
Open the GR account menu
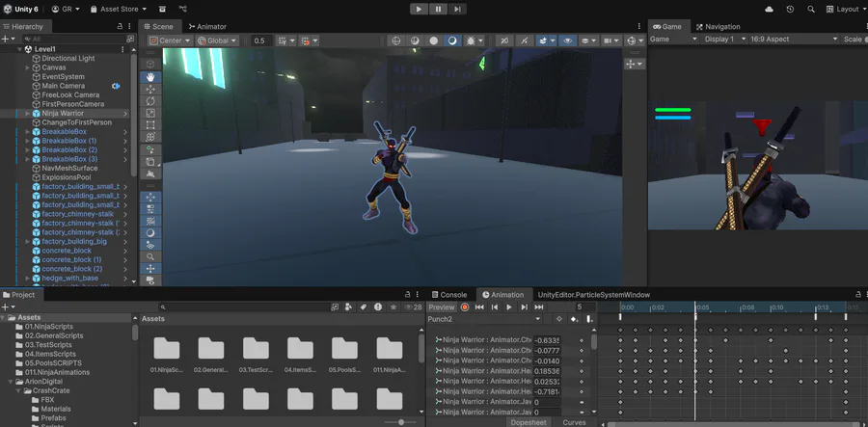pyautogui.click(x=66, y=10)
